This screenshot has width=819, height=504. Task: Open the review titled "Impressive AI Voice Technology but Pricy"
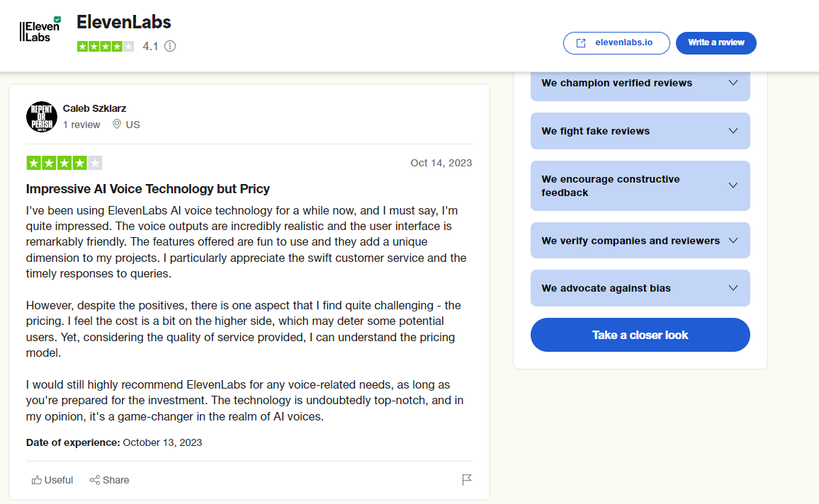click(148, 189)
